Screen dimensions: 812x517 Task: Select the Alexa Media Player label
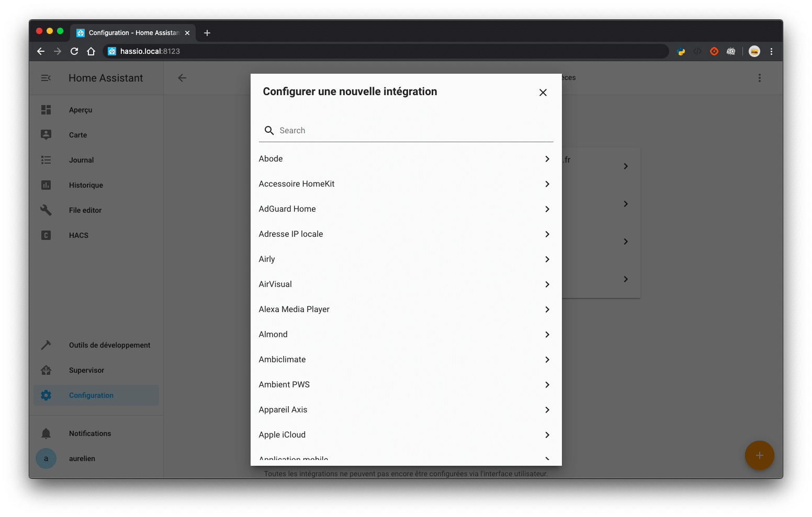click(294, 309)
